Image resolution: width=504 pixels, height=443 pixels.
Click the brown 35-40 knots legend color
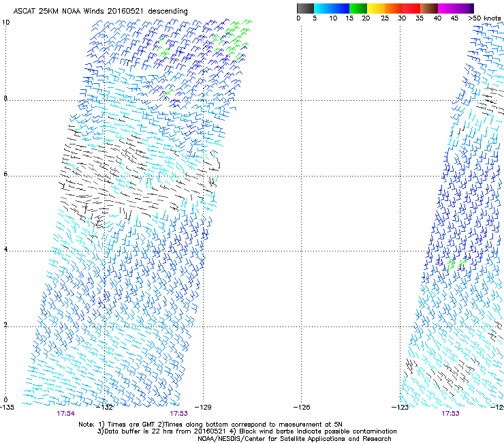(x=429, y=8)
